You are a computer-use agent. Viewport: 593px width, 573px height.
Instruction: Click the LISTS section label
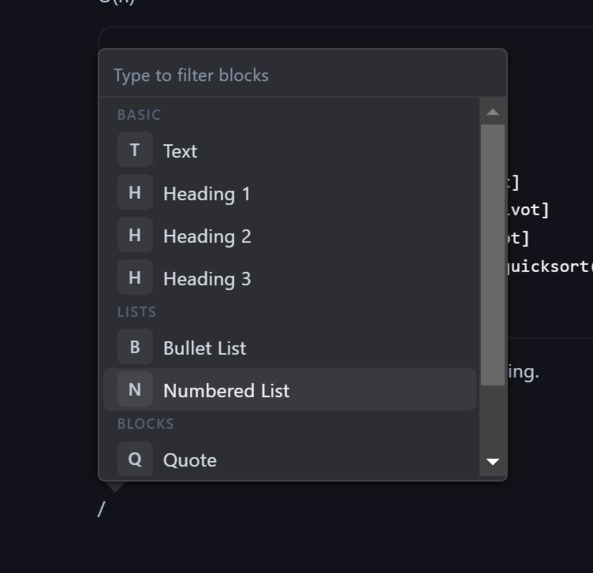[137, 312]
